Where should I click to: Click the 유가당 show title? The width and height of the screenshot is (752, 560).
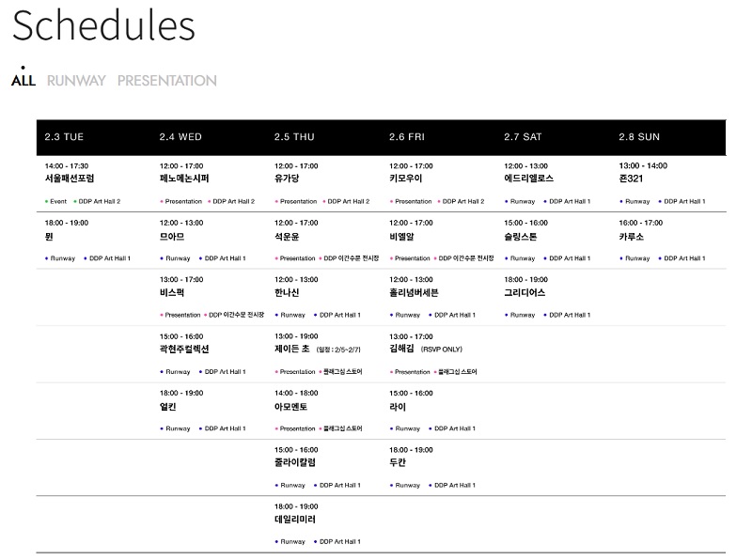click(287, 179)
